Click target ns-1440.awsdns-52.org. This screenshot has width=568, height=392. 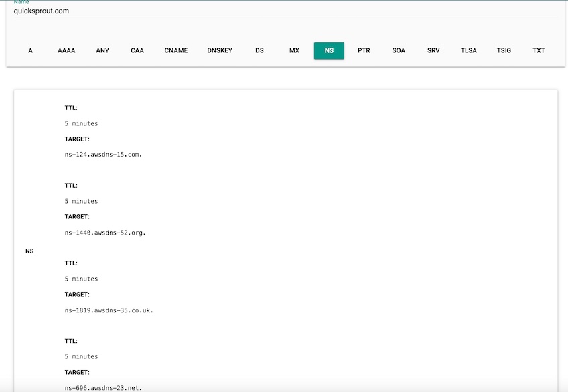tap(105, 233)
